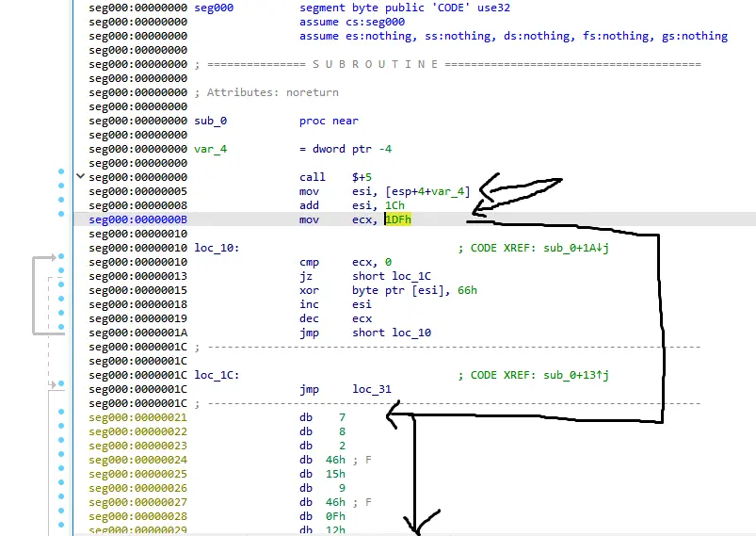Click the address 'seg000:00000021'
Screen dimensions: 756x536
point(137,418)
